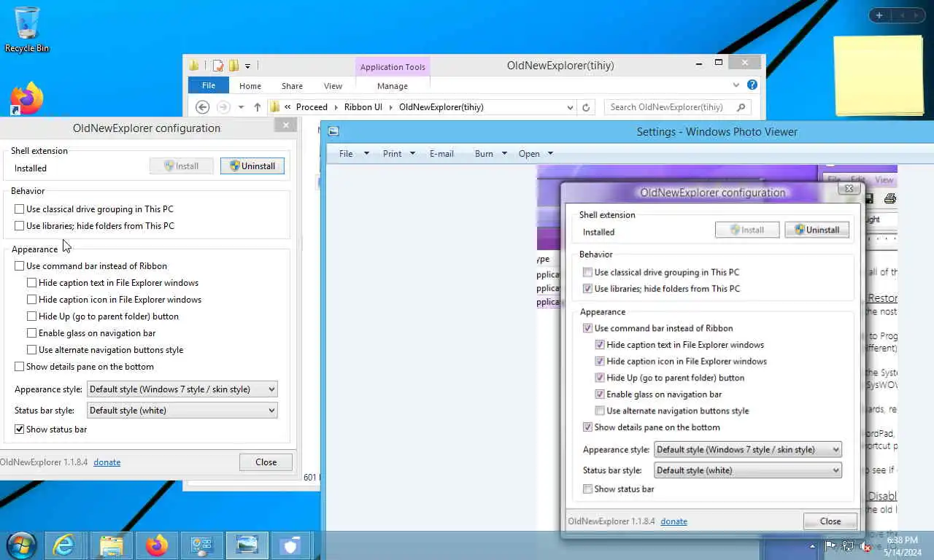Switch to the Share ribbon tab
The width and height of the screenshot is (934, 560).
click(x=292, y=86)
